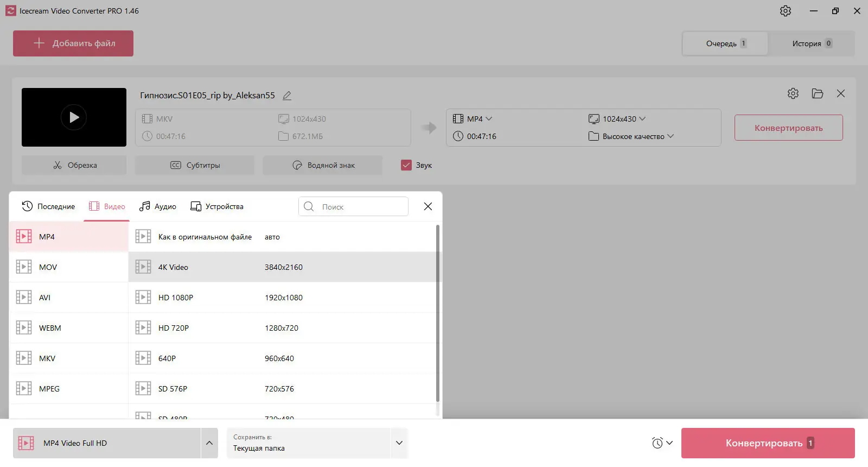Close the format selection panel

point(427,206)
